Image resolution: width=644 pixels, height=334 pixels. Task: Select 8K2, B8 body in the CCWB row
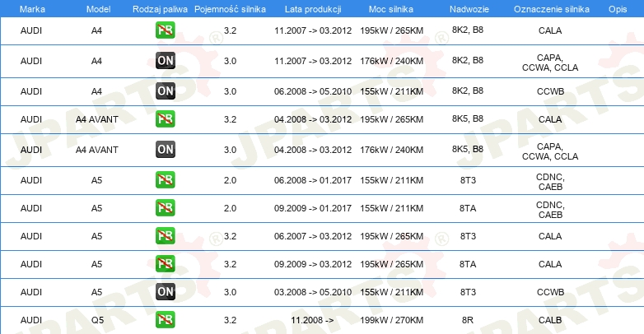(x=468, y=90)
